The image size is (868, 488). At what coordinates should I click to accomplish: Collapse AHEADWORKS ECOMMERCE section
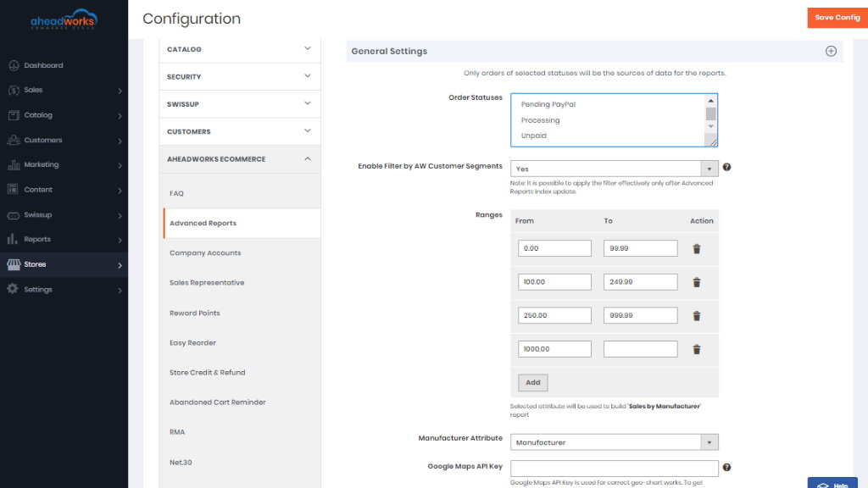point(239,158)
